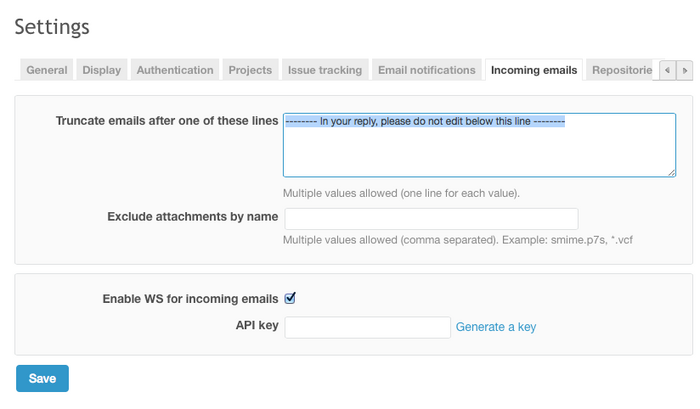700x409 pixels.
Task: Grab the text area resize handle corner
Action: point(672,173)
